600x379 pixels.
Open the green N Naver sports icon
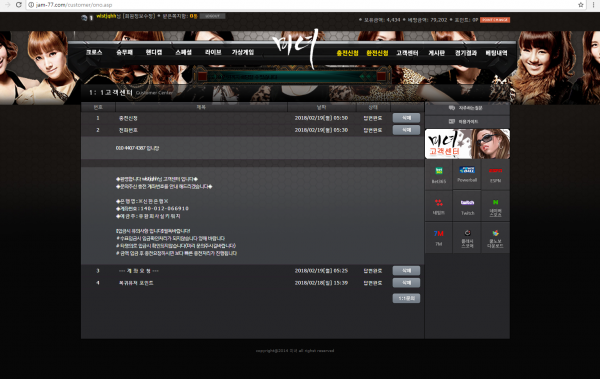pos(495,206)
